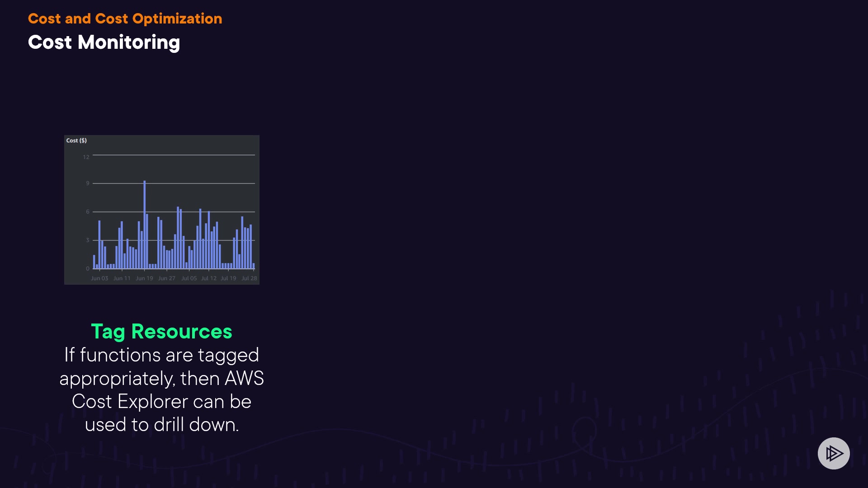Click the "9" y-axis value
Screen dimensions: 868x488
click(x=88, y=183)
